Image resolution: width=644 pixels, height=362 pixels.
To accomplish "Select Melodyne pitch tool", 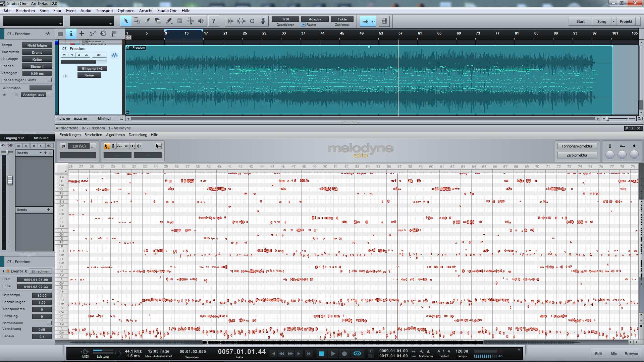I will [113, 146].
